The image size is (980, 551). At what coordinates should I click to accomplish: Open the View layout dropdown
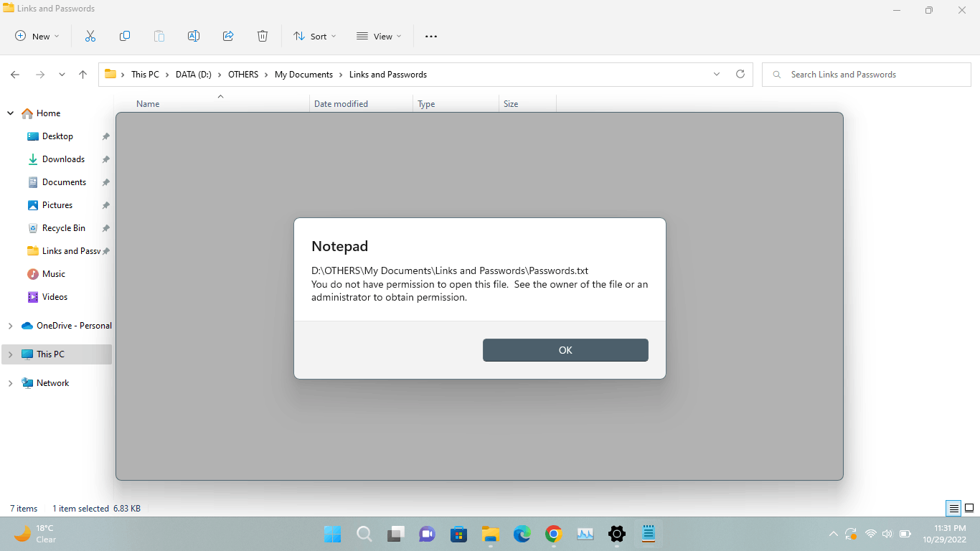coord(379,36)
